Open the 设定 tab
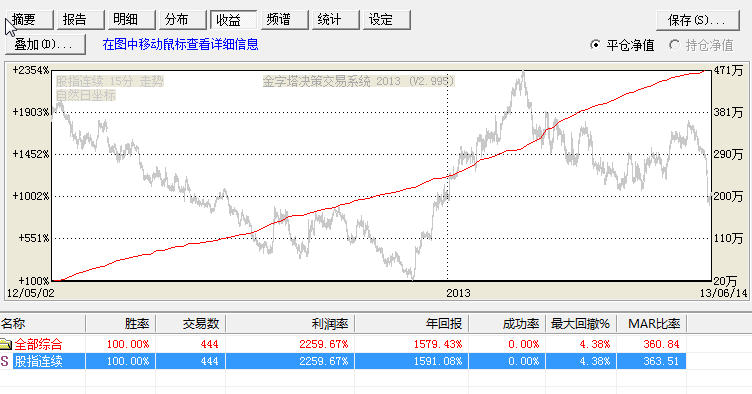The image size is (752, 394). [x=386, y=20]
